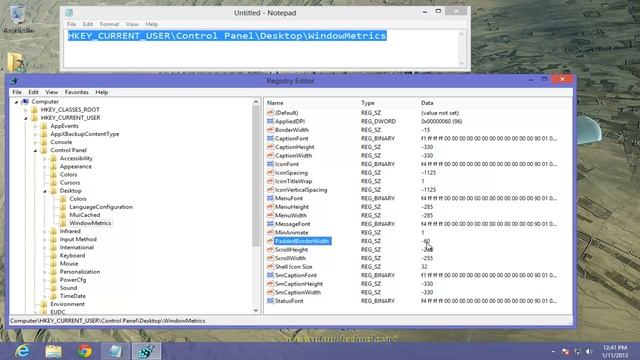This screenshot has width=640, height=360.
Task: Open the Registry Editor Help menu
Action: point(102,92)
